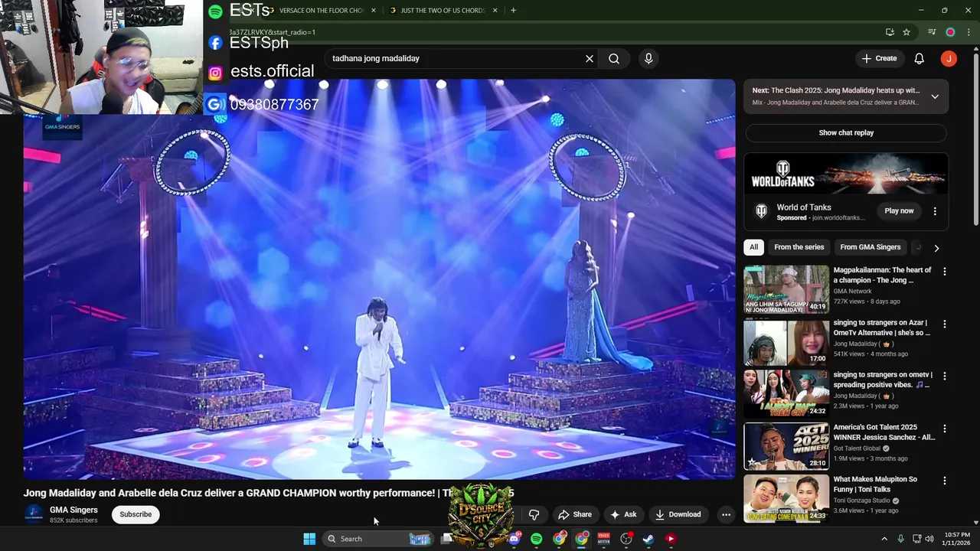
Task: Click the Create button
Action: coord(879,58)
